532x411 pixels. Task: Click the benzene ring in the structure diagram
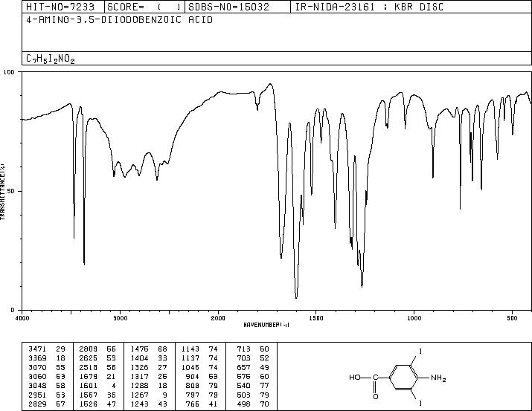coord(404,377)
